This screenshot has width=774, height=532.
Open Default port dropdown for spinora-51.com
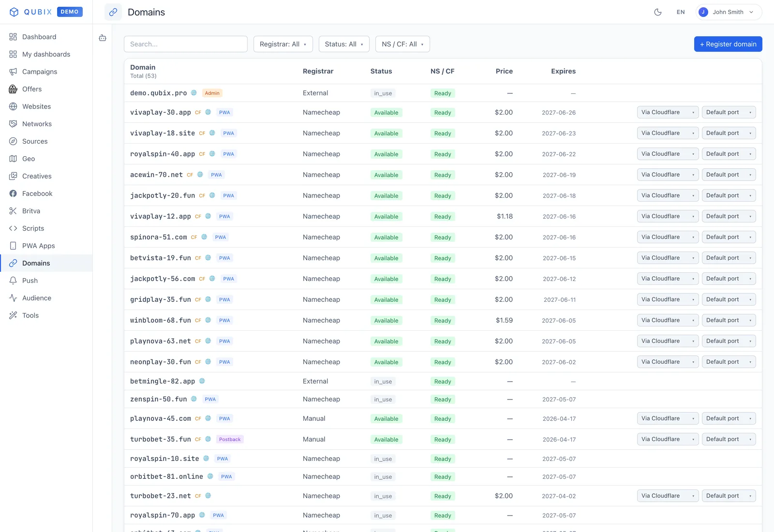pos(729,237)
